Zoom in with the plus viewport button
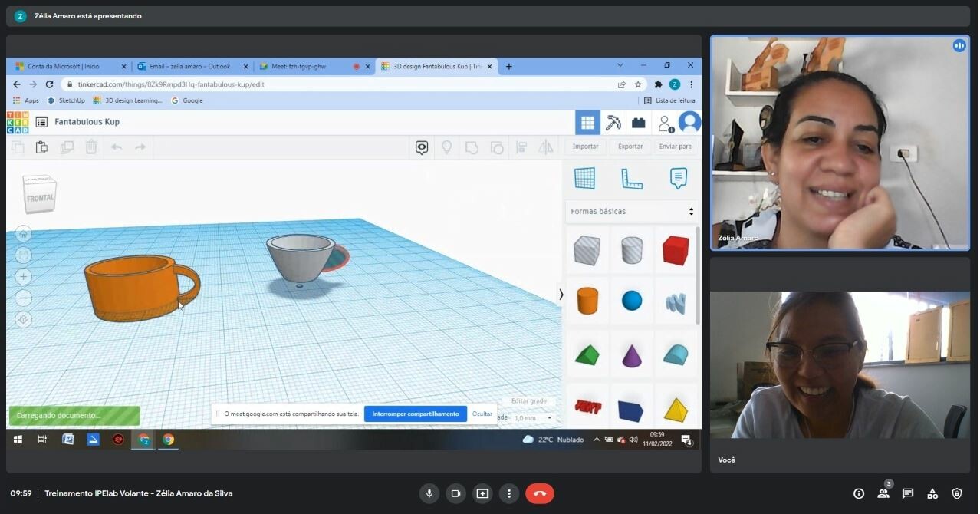This screenshot has height=514, width=980. 23,277
